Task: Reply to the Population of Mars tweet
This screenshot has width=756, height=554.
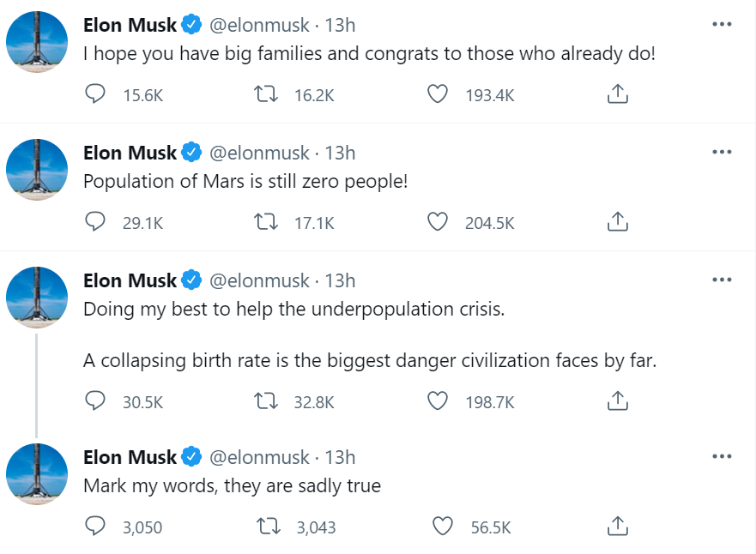Action: click(x=95, y=221)
